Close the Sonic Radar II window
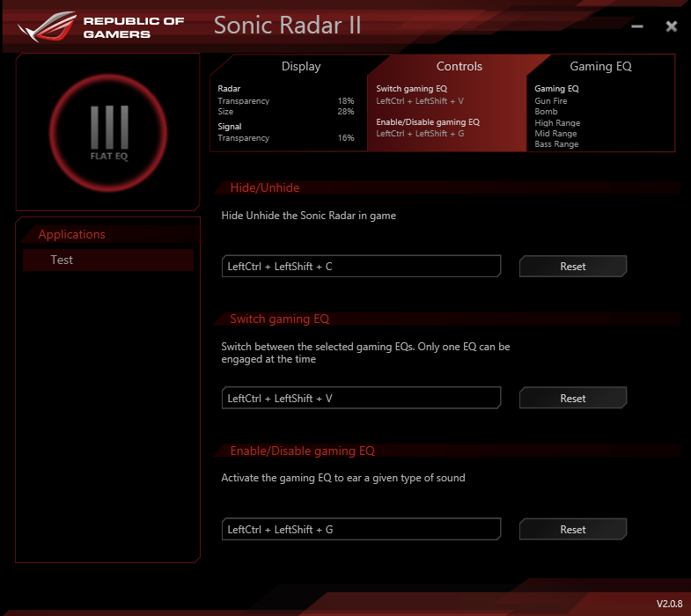The image size is (691, 616). pyautogui.click(x=671, y=26)
